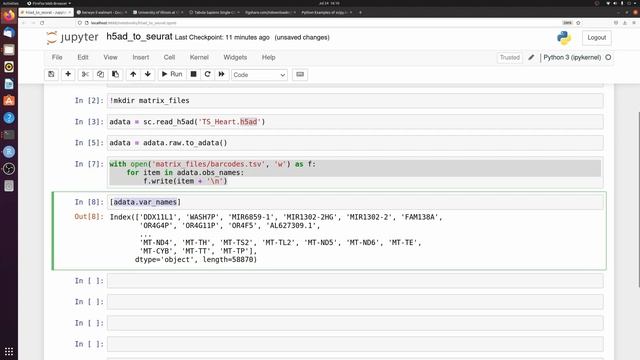Restart kernel and rerun all with fast-forward icon

point(222,74)
